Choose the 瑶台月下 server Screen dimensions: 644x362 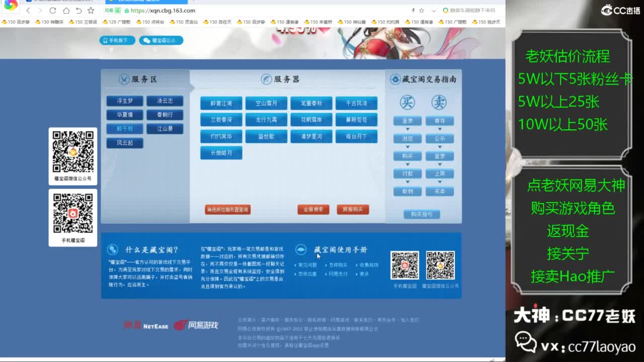coord(356,137)
